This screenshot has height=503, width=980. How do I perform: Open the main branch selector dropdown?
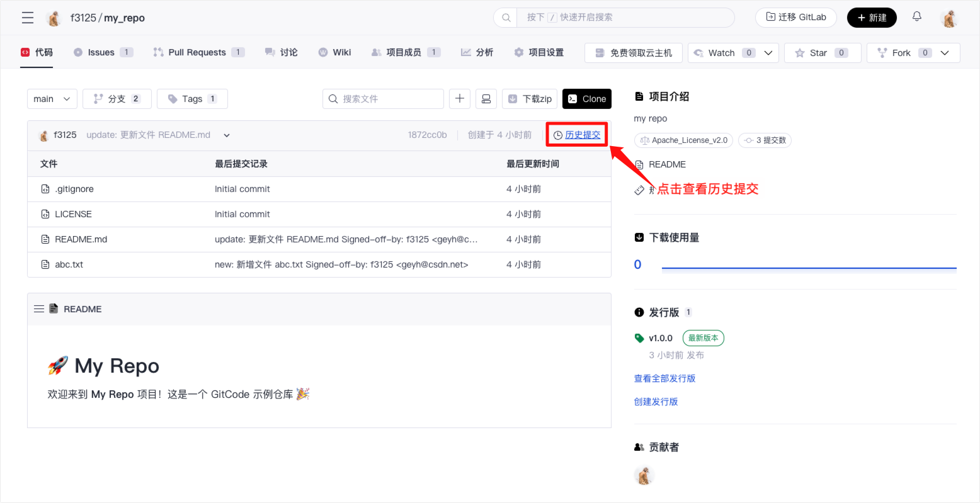pos(52,99)
